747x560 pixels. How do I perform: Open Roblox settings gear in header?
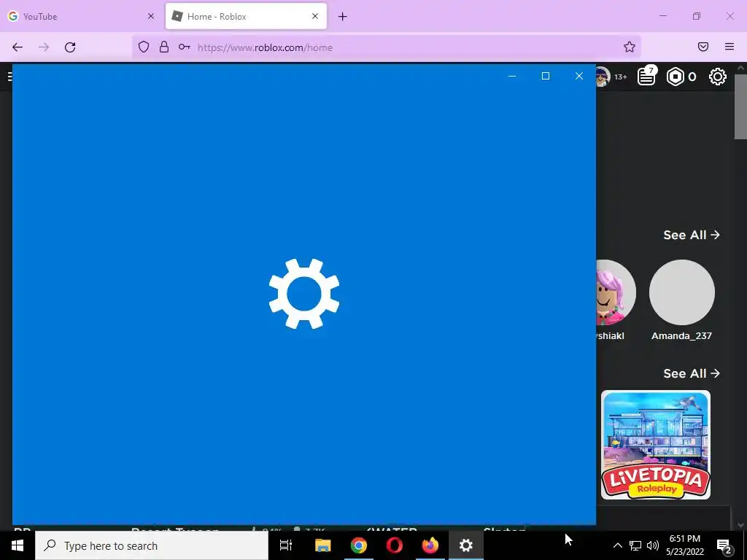point(718,77)
